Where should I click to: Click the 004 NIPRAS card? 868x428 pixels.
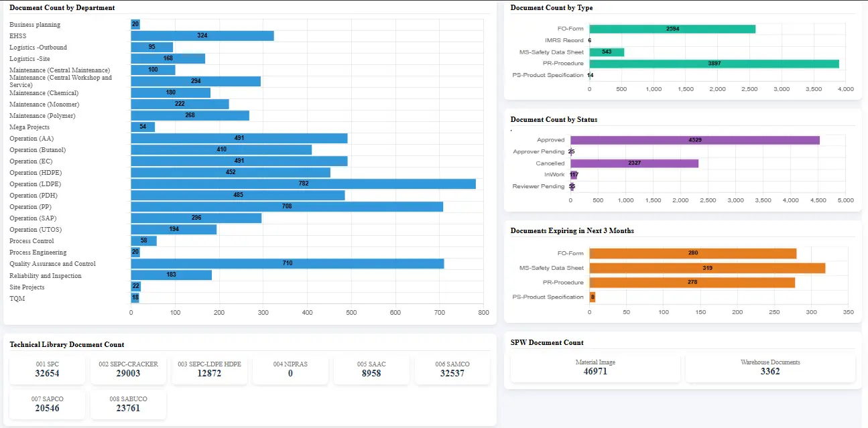pyautogui.click(x=290, y=370)
